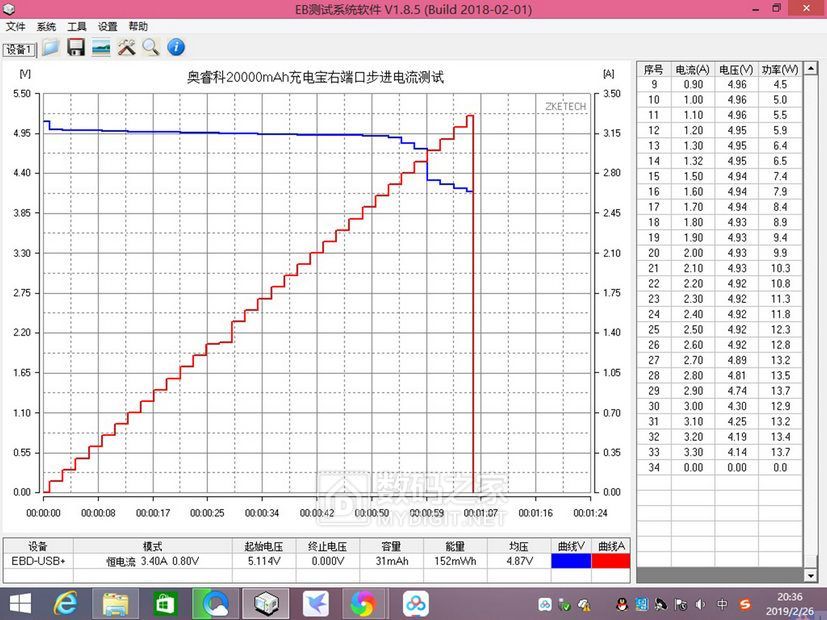Click the landscape image toolbar icon
827x620 pixels.
pyautogui.click(x=101, y=47)
